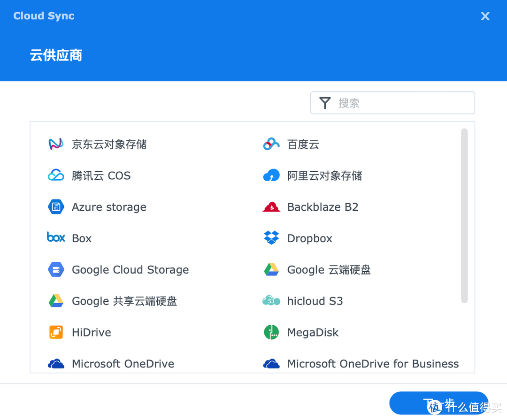This screenshot has width=507, height=420.
Task: Click the Box provider logo
Action: [x=56, y=238]
